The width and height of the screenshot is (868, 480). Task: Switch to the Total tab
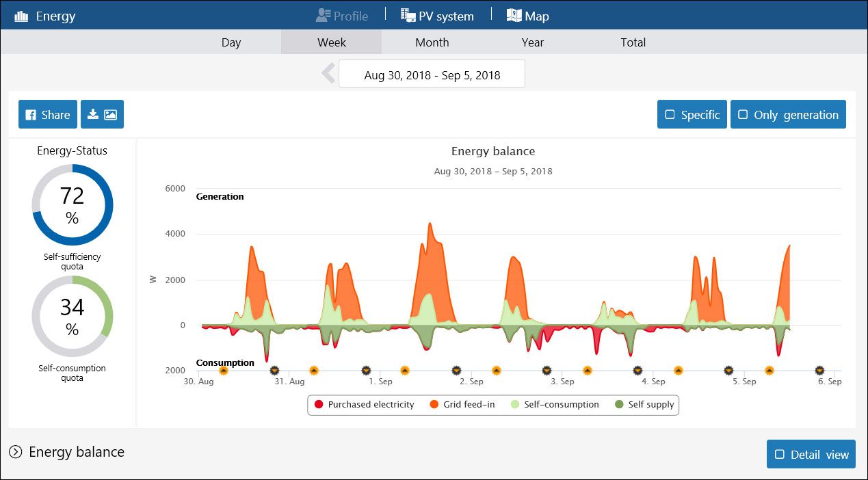633,42
